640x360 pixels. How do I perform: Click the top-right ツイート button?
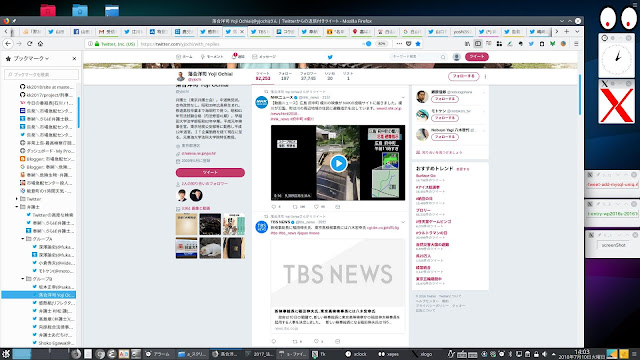pos(477,57)
